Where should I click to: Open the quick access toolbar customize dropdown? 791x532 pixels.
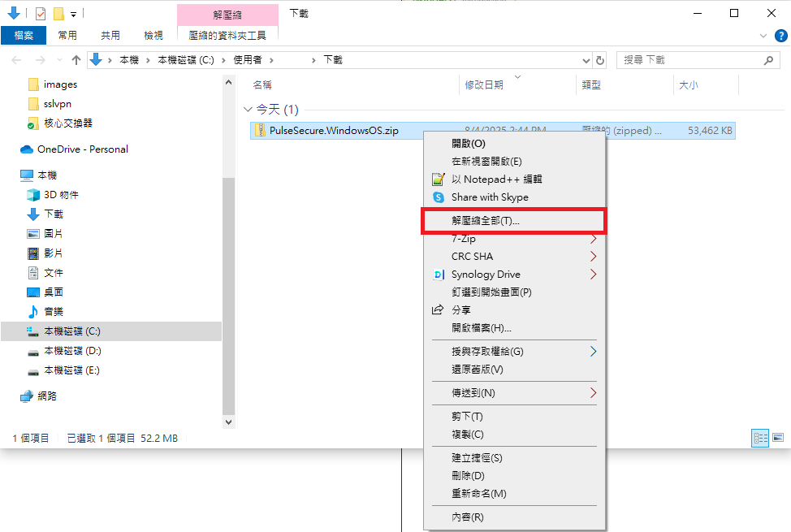click(x=73, y=14)
